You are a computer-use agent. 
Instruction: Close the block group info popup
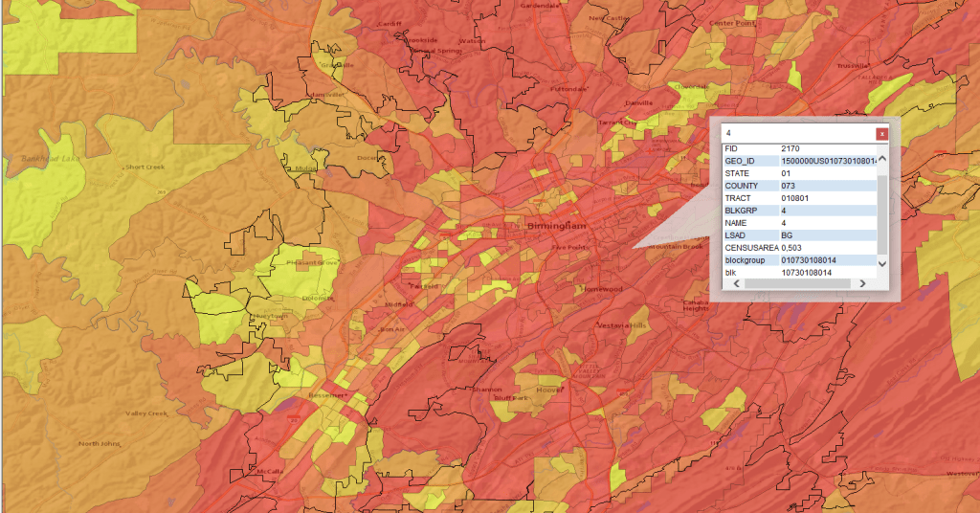pyautogui.click(x=881, y=134)
